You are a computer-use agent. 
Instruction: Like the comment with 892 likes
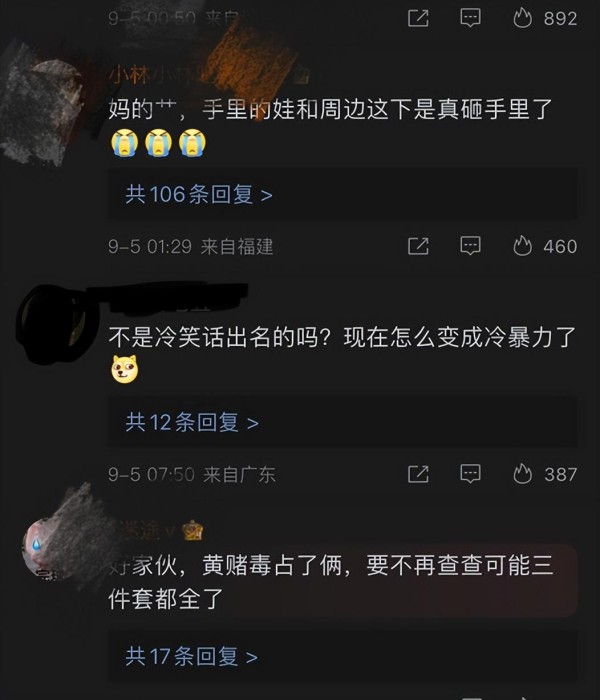click(544, 18)
